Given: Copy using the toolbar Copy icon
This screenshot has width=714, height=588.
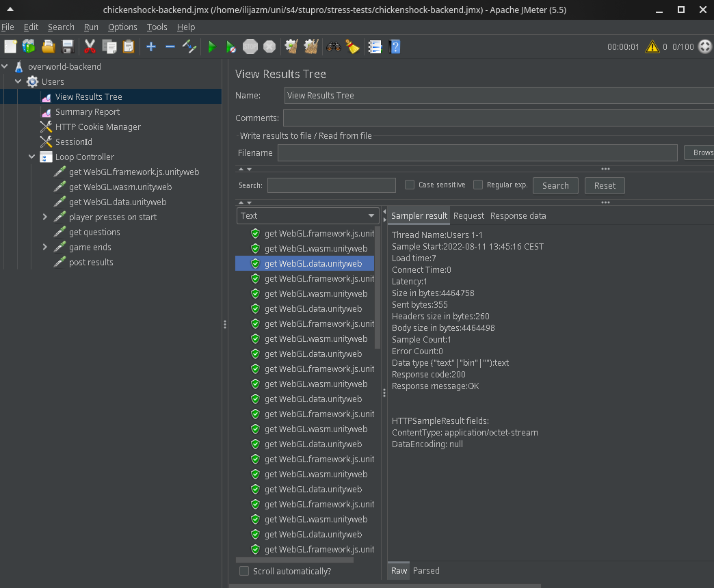Looking at the screenshot, I should point(109,46).
